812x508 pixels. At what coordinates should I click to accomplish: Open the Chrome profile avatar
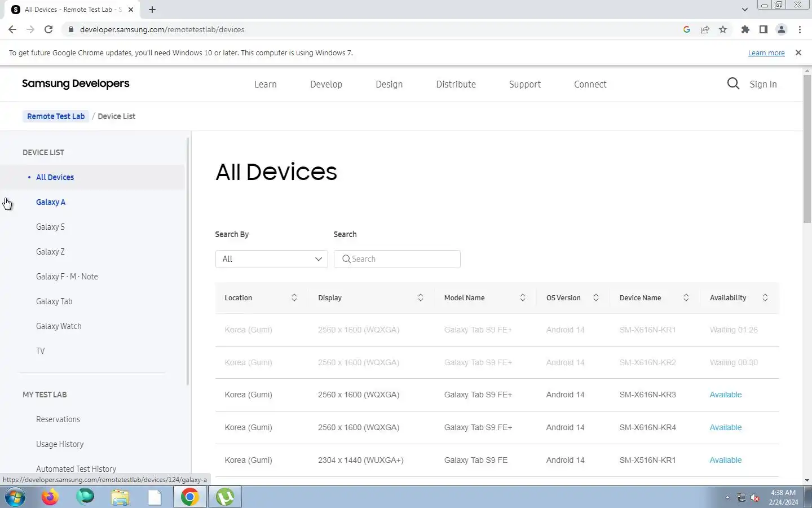click(782, 29)
